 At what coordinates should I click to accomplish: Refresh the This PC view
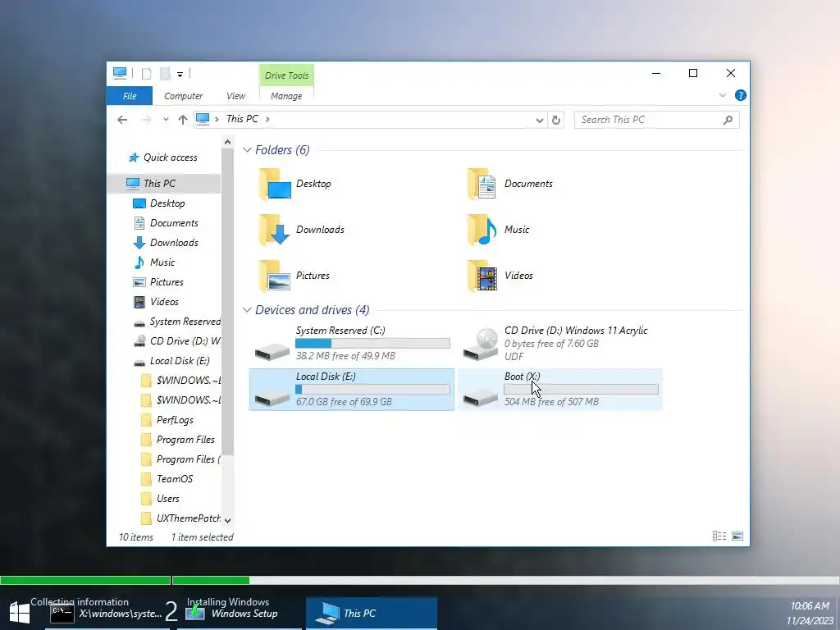[556, 120]
